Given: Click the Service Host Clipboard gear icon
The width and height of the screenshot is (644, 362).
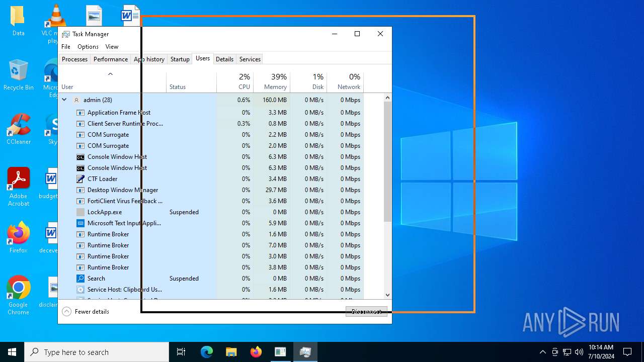Looking at the screenshot, I should 80,290.
